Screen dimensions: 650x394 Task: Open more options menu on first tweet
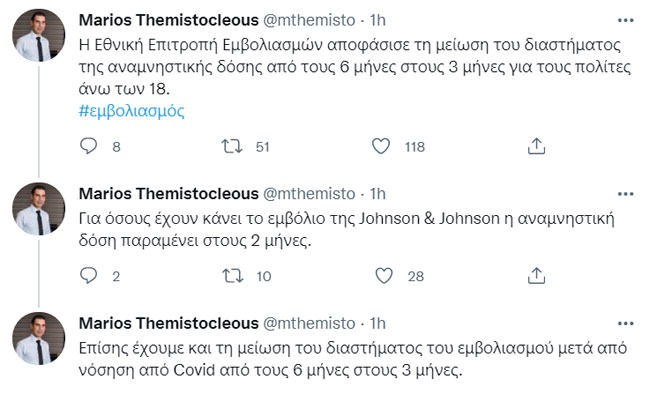tap(626, 20)
